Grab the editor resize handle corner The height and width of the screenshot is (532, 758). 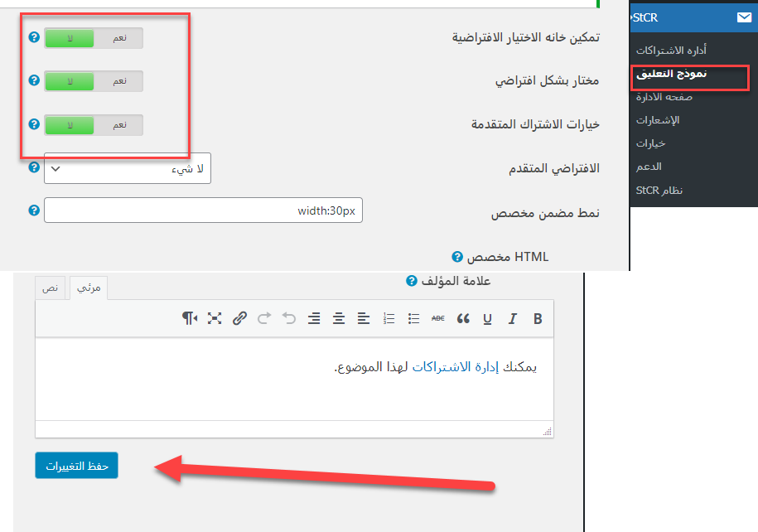coord(548,432)
